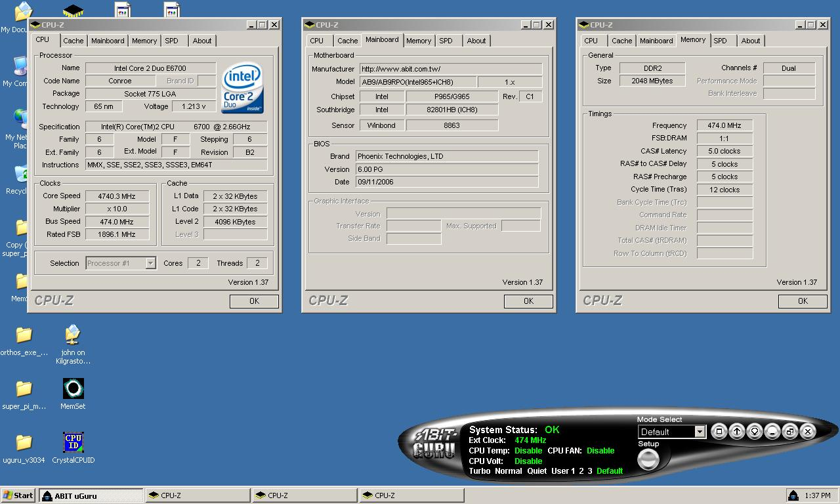This screenshot has width=840, height=504.
Task: Open About tab in the Motherboard window
Action: [x=476, y=41]
